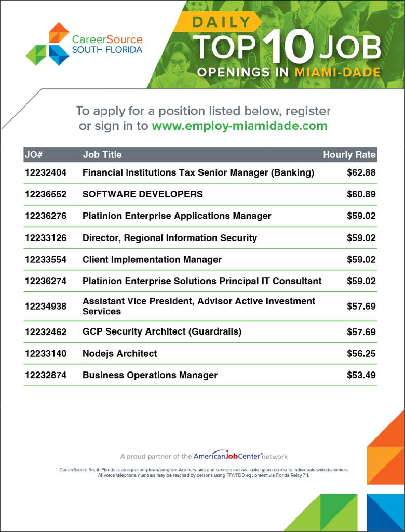Viewport: 405px width, 532px height.
Task: Click the JO# column header
Action: 33,154
